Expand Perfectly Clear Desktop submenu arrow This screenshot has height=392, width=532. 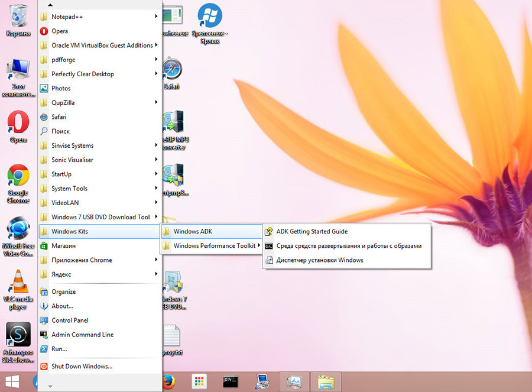[x=156, y=73]
